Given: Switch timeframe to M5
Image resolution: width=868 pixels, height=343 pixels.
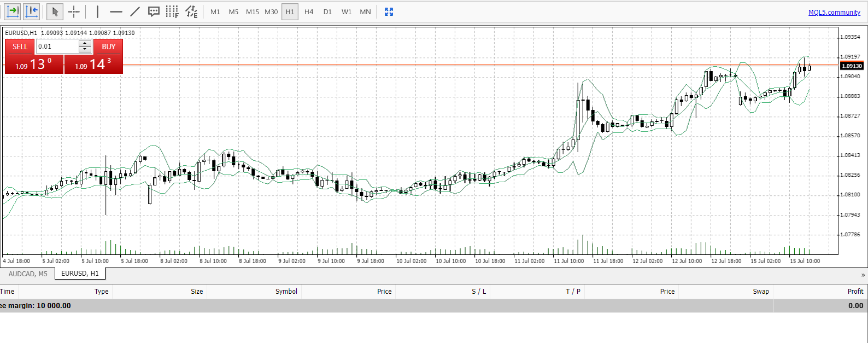Looking at the screenshot, I should (x=233, y=11).
